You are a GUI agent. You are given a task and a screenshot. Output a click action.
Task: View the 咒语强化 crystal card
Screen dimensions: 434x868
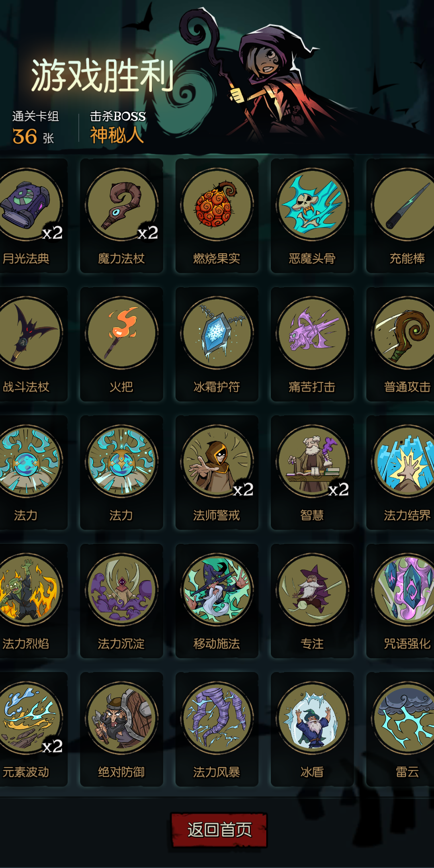[400, 601]
